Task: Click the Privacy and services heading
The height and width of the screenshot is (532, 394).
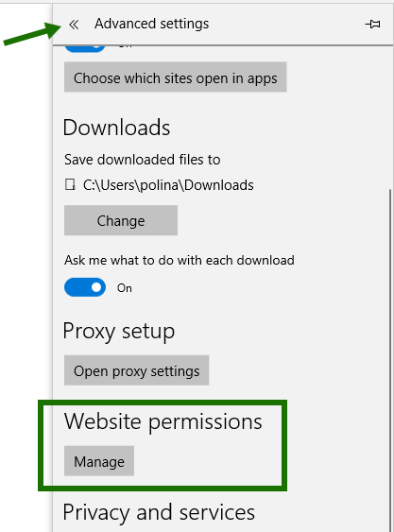Action: [x=159, y=512]
